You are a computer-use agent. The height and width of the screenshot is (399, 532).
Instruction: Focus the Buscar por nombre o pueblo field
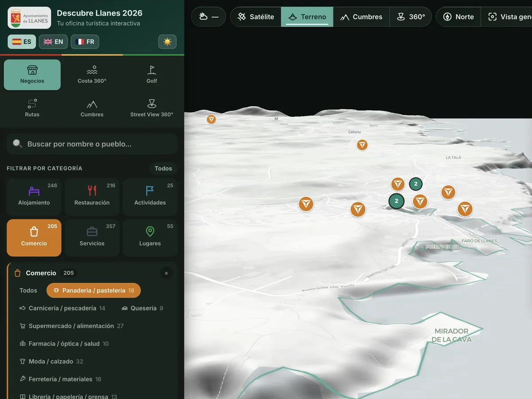(x=92, y=144)
